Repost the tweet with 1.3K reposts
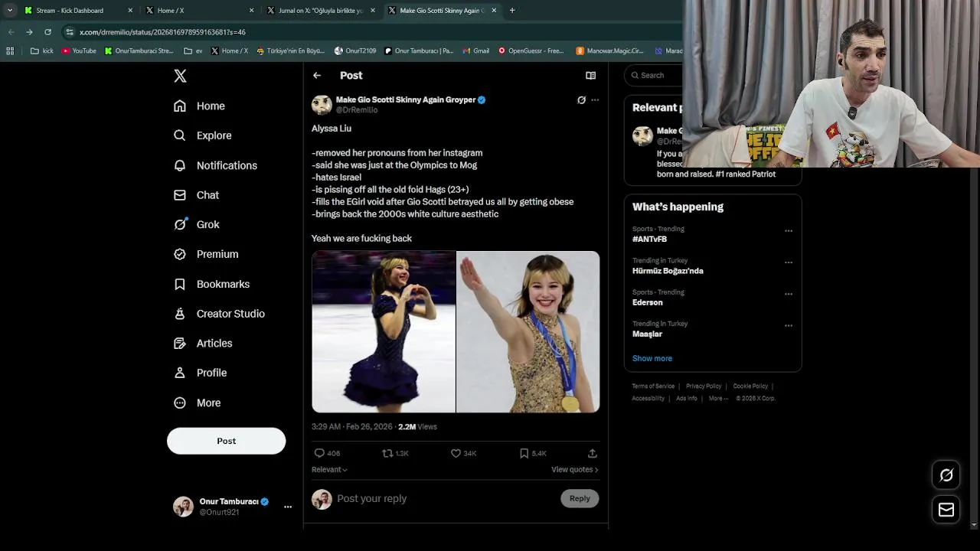This screenshot has width=980, height=551. click(x=387, y=453)
